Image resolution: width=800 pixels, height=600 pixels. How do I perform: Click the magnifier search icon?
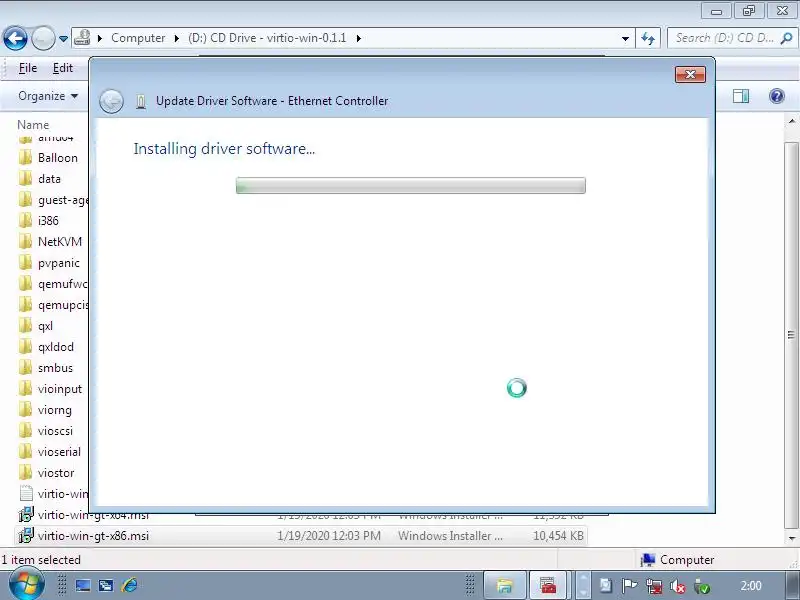[x=787, y=38]
